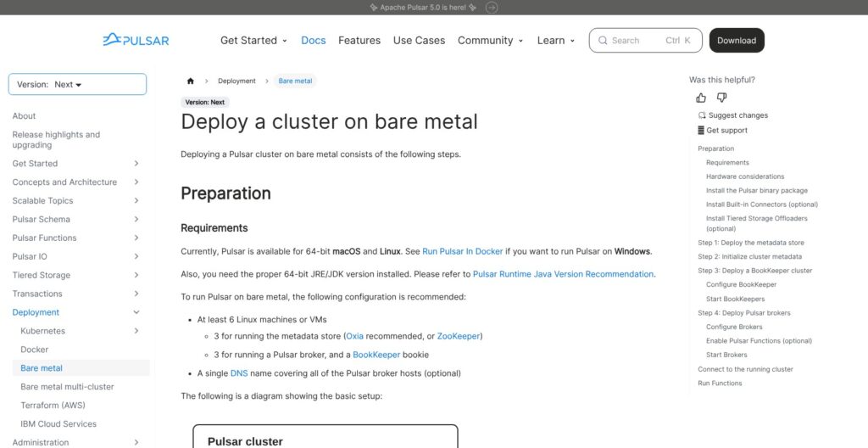This screenshot has width=868, height=448.
Task: Expand the Get Started sidebar chevron
Action: (136, 164)
